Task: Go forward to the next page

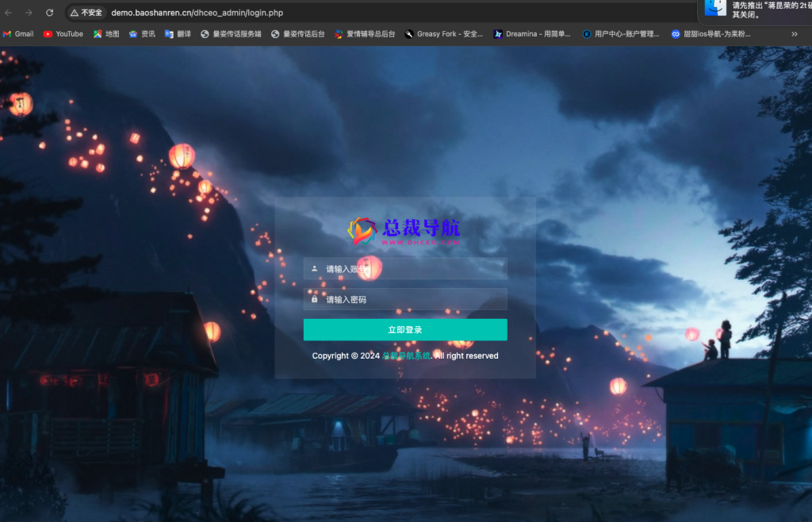Action: point(29,13)
